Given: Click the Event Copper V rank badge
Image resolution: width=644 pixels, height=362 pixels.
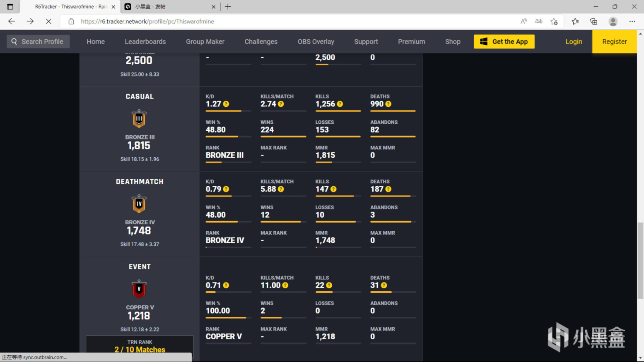Looking at the screenshot, I should [x=139, y=289].
